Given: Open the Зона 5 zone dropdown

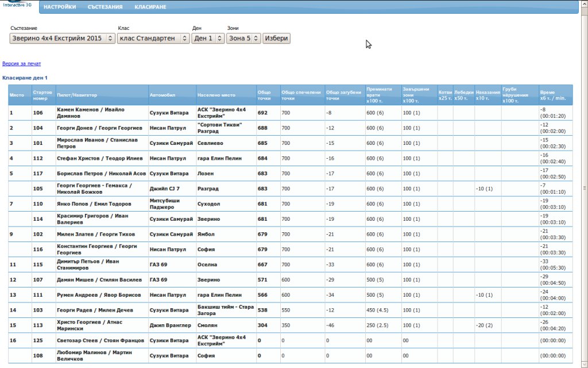Looking at the screenshot, I should 243,39.
